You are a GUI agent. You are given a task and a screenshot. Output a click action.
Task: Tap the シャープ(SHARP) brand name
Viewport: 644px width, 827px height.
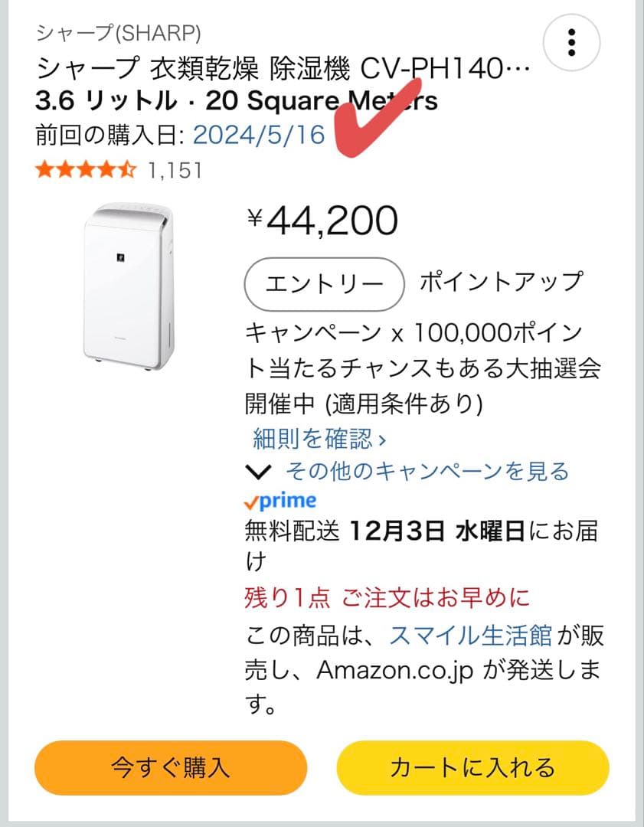(x=119, y=33)
